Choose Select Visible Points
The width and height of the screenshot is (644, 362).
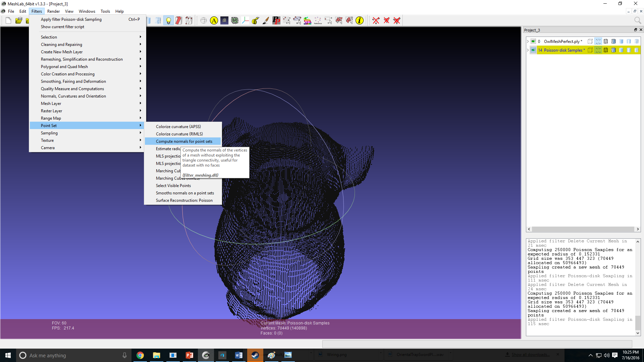[183, 186]
